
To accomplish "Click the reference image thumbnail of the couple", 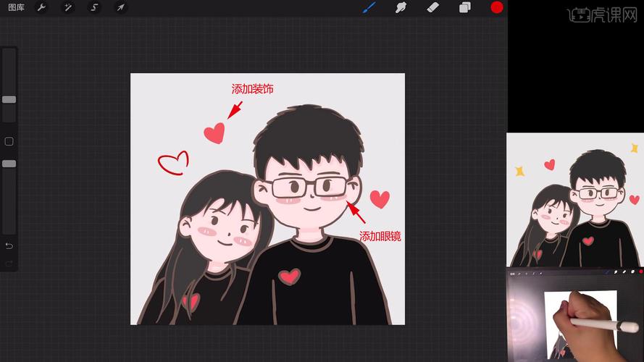I will pos(575,200).
